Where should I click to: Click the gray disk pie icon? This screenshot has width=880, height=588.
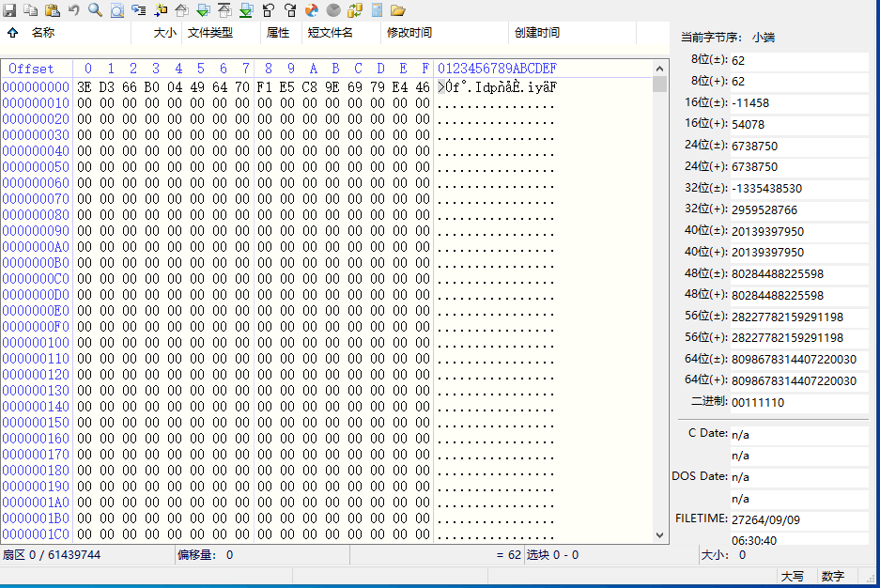click(333, 10)
